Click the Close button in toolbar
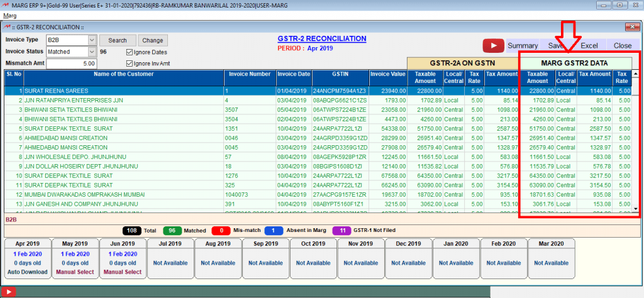Image resolution: width=644 pixels, height=298 pixels. point(623,45)
